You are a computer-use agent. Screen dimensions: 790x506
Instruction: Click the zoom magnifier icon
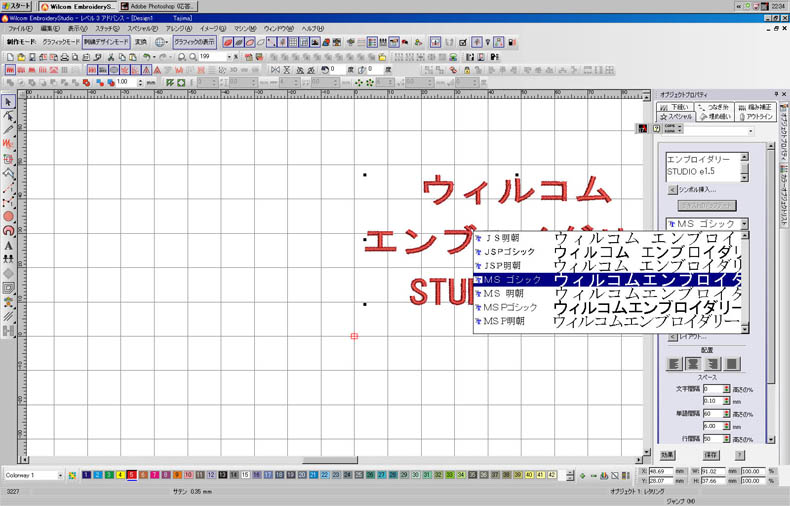pos(181,57)
